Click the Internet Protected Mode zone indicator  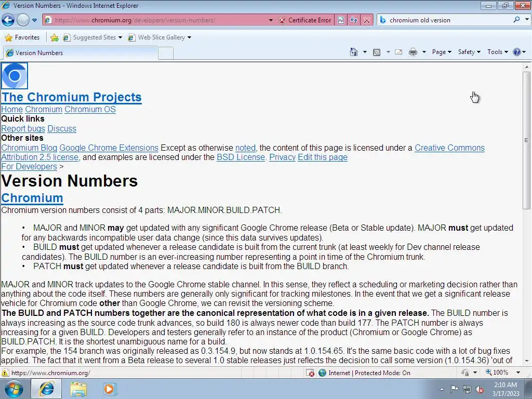pos(365,373)
